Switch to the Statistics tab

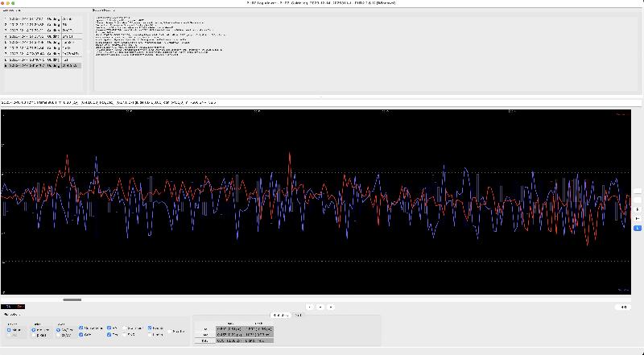click(x=280, y=315)
